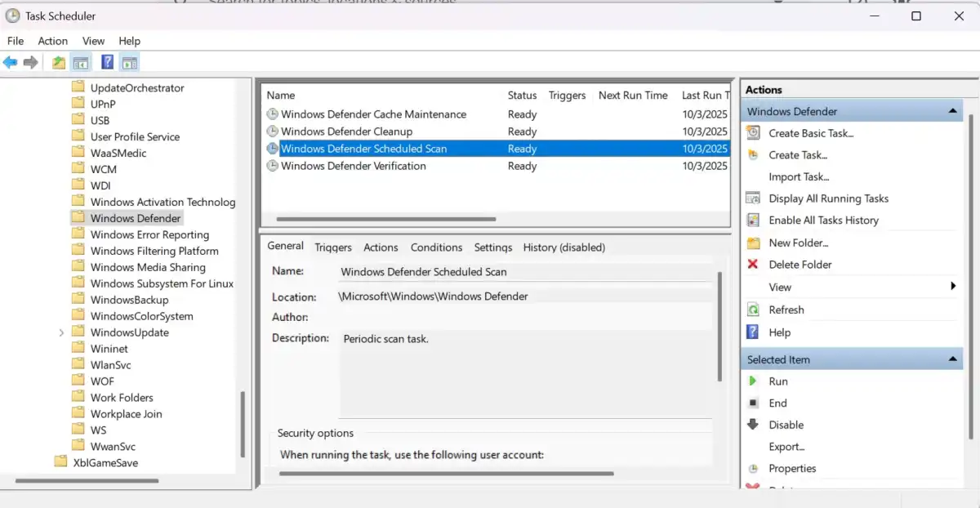This screenshot has width=980, height=508.
Task: Expand the WindowsUpdate tree folder
Action: click(62, 332)
